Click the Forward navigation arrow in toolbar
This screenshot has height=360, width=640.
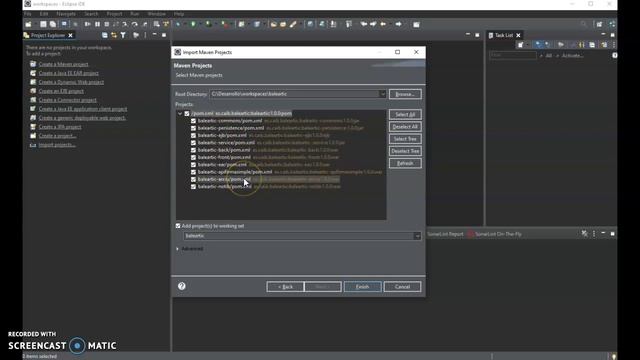click(398, 24)
